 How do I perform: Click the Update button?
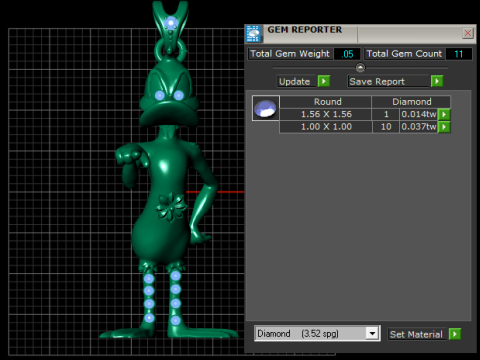point(296,81)
